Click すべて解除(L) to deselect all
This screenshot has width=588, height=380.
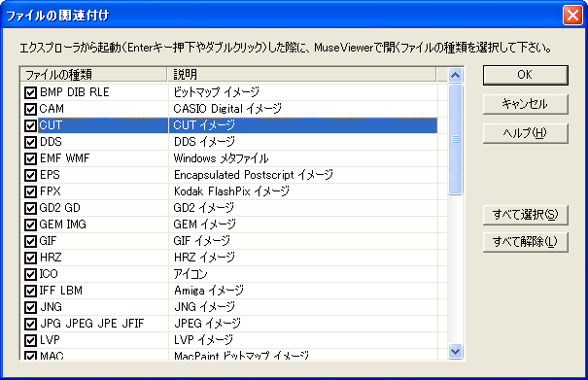click(526, 242)
